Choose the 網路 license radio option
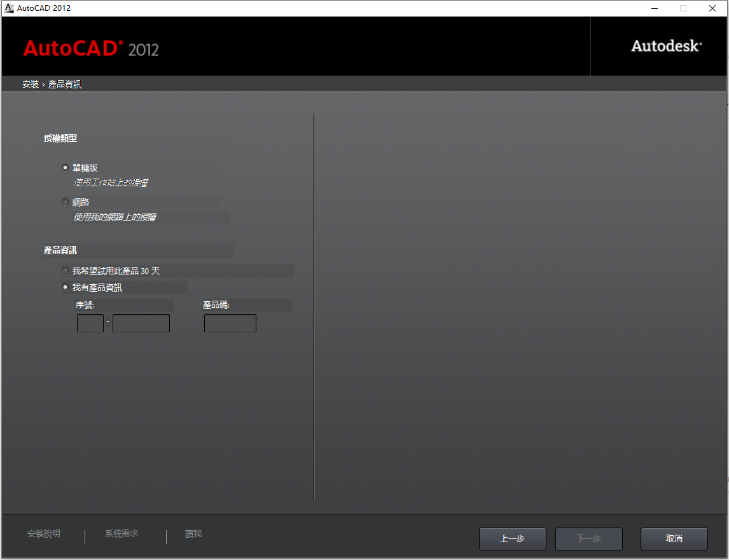The width and height of the screenshot is (729, 560). 65,201
